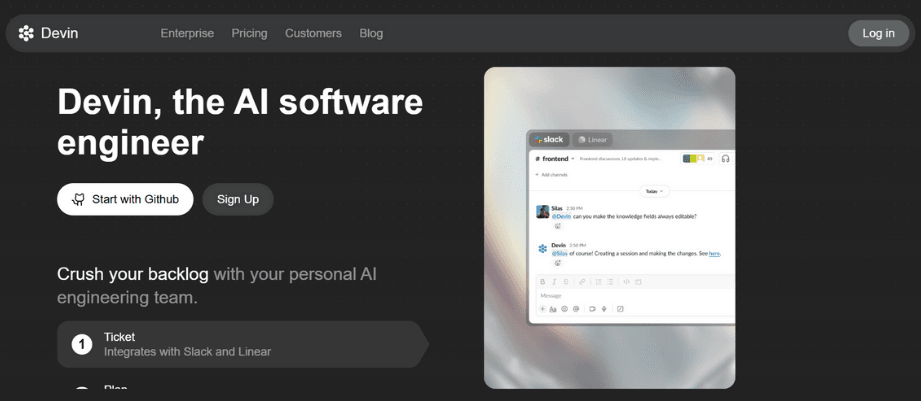Image resolution: width=921 pixels, height=401 pixels.
Task: Click the GitHub icon in Start button
Action: 78,199
